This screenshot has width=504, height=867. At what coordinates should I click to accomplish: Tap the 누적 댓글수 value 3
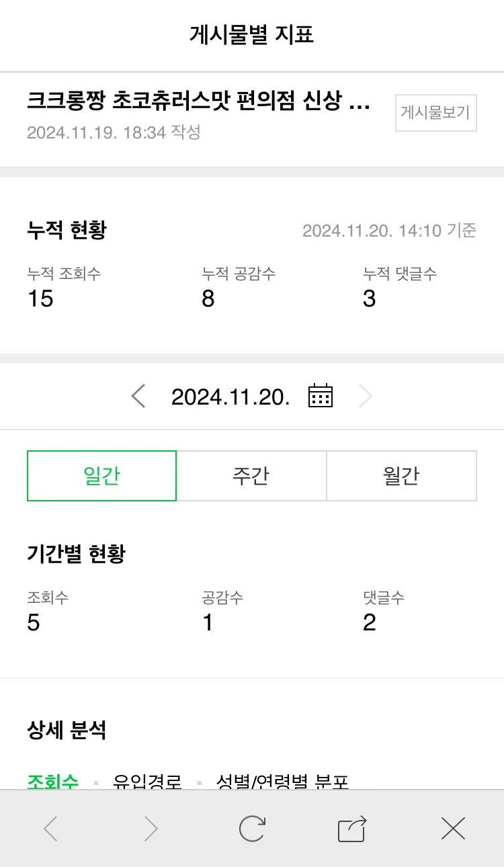(369, 299)
